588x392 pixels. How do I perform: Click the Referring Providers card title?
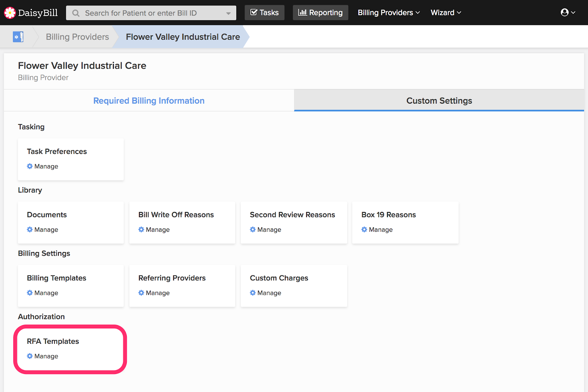(172, 278)
